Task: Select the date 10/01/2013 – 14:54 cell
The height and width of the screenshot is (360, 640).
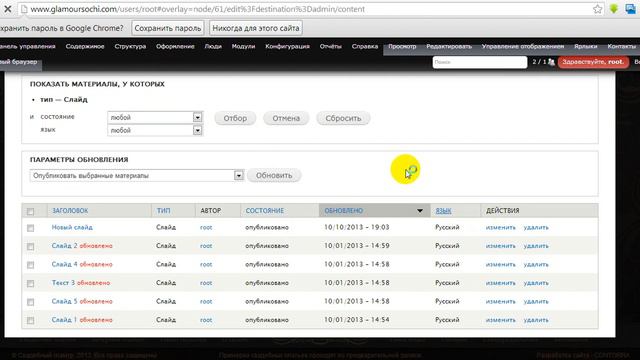Action: [357, 320]
